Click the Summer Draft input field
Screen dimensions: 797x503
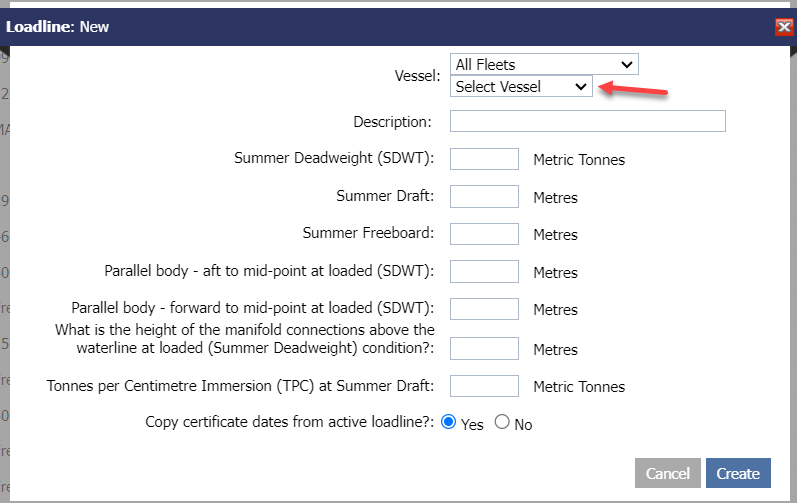coord(484,197)
